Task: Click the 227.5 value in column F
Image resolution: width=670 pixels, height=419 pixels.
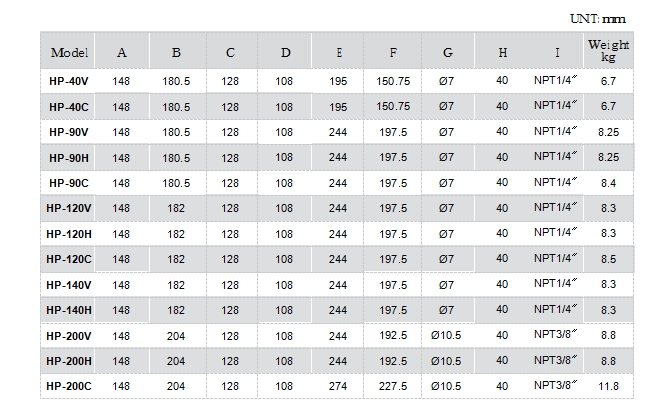Action: click(x=392, y=385)
